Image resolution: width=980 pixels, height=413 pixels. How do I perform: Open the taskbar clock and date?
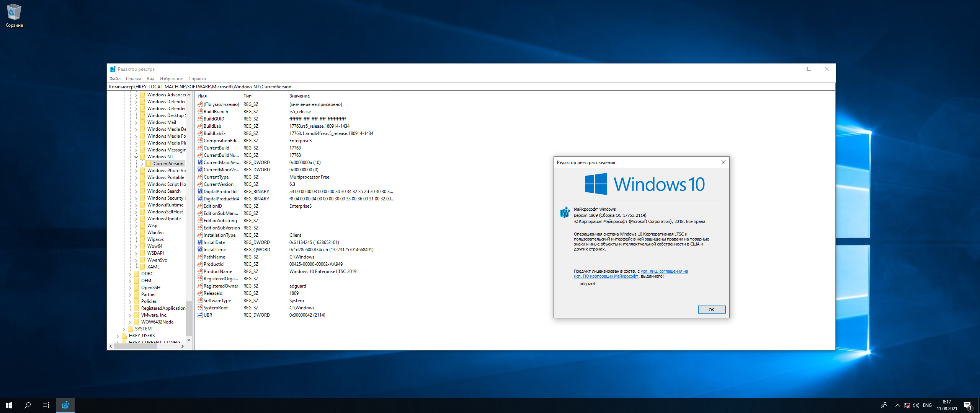coord(947,405)
